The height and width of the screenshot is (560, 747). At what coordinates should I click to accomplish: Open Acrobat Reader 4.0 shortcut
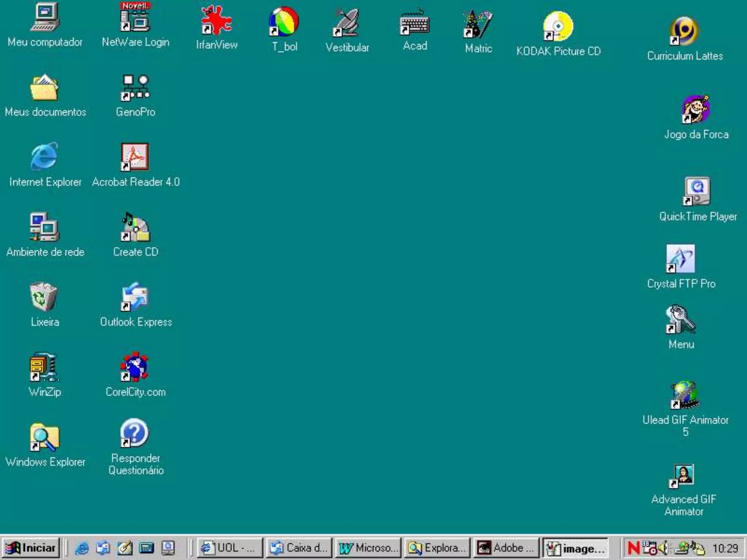(x=135, y=157)
